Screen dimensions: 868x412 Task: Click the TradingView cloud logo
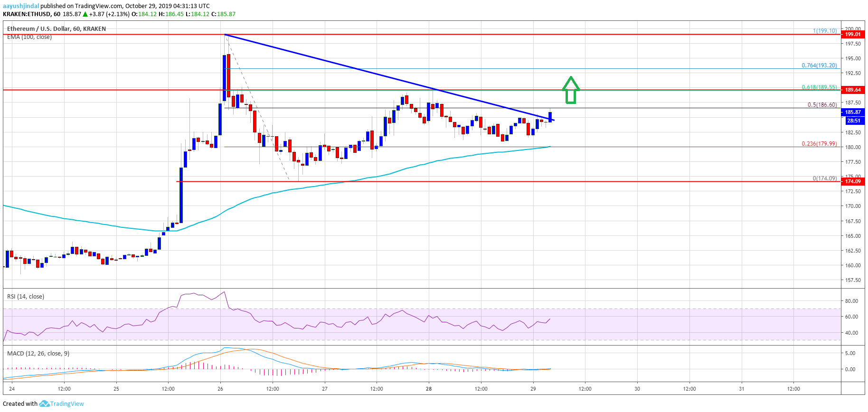click(44, 403)
